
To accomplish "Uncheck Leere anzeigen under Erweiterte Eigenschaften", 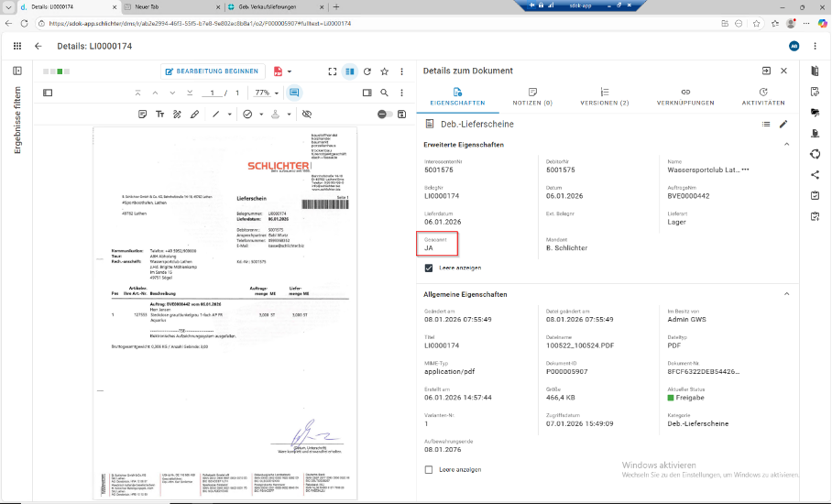I will tap(429, 268).
